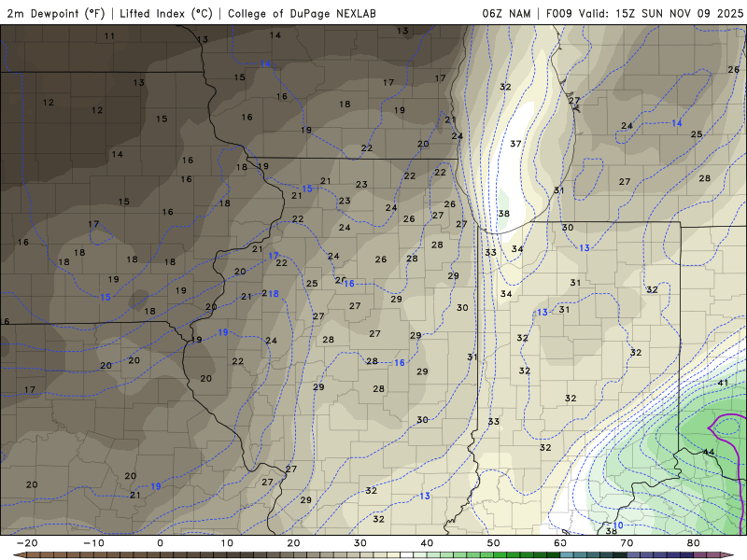The height and width of the screenshot is (560, 747).
Task: Click the 'Lifted Index (°C)' title text
Action: 166,14
